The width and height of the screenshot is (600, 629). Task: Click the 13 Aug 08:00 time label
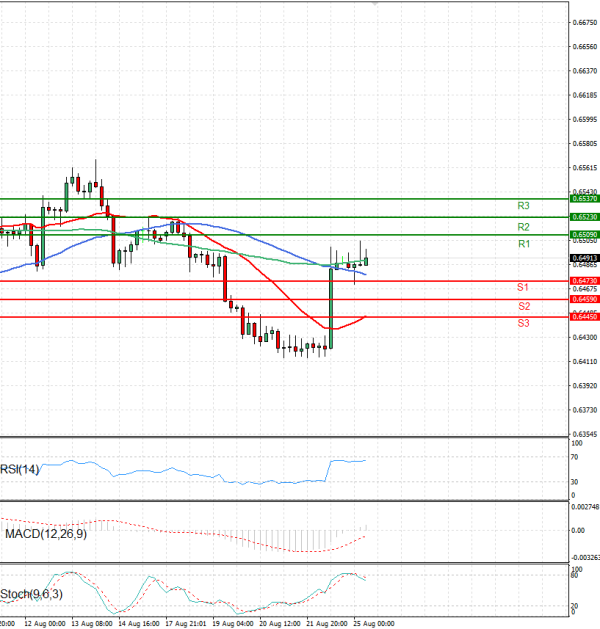click(92, 624)
